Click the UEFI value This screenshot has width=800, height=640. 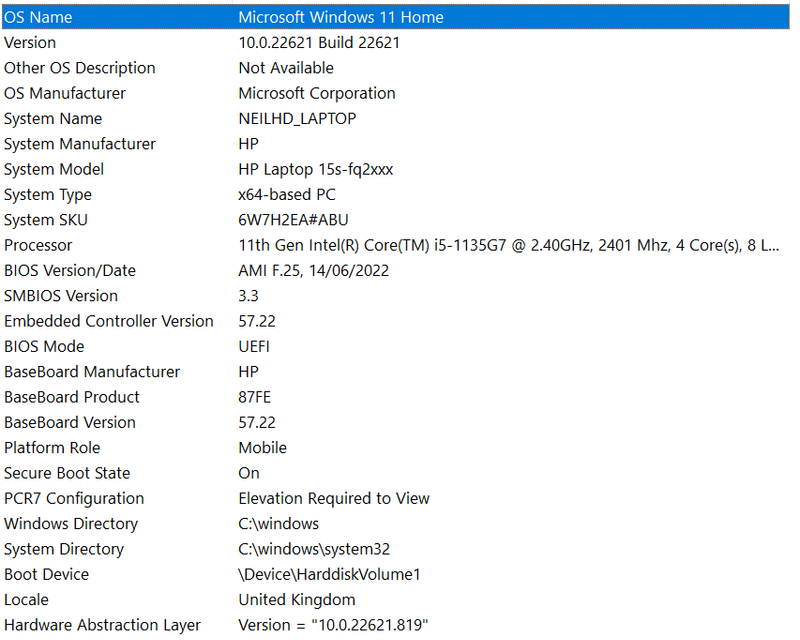click(254, 347)
